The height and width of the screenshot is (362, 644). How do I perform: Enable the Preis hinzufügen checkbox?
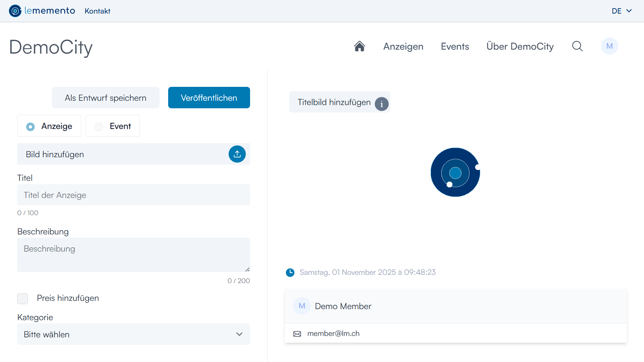[23, 298]
